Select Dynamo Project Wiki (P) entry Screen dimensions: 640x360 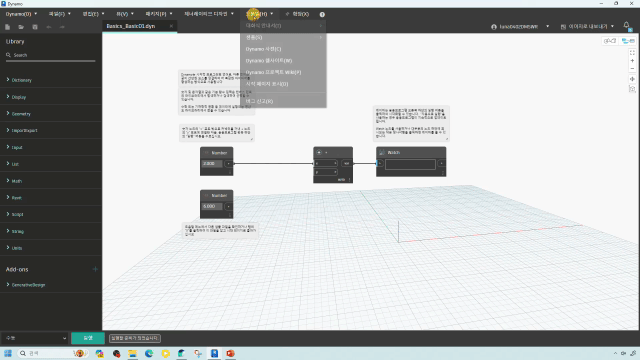(283, 72)
